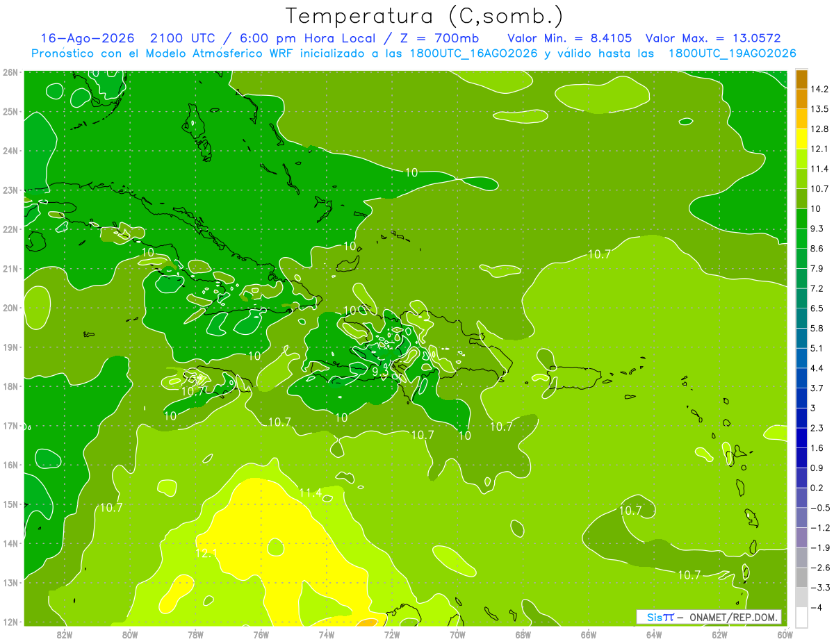Click the "20N" latitude axis label
Image resolution: width=834 pixels, height=644 pixels.
[10, 308]
